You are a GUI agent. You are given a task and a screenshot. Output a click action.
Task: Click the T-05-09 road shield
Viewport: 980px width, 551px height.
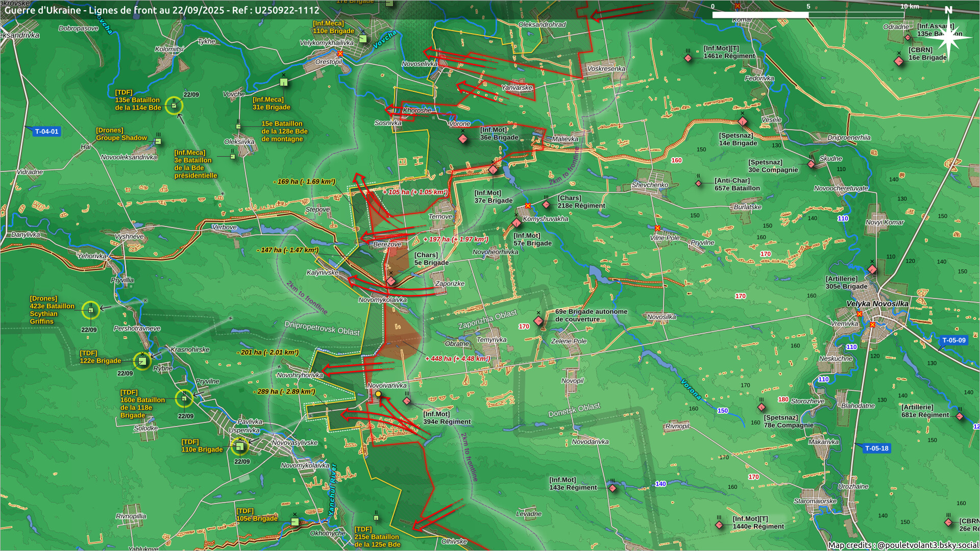(953, 340)
